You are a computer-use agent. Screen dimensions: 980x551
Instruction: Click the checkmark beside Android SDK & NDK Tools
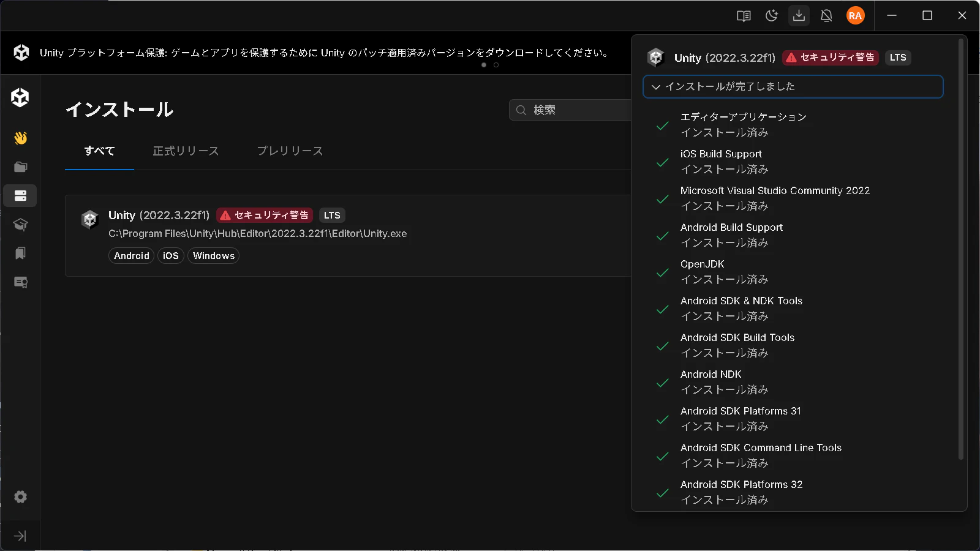[663, 310]
